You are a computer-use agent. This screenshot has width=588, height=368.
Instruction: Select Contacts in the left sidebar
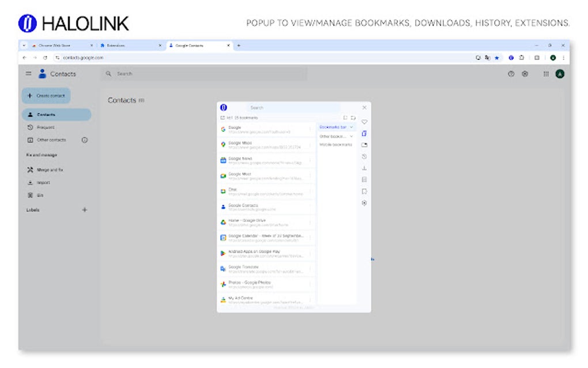click(56, 114)
